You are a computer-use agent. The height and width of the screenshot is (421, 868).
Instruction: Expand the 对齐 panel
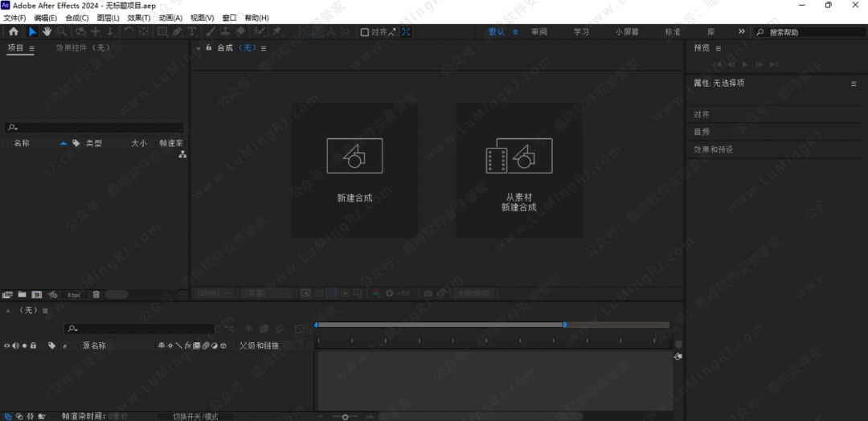(702, 115)
